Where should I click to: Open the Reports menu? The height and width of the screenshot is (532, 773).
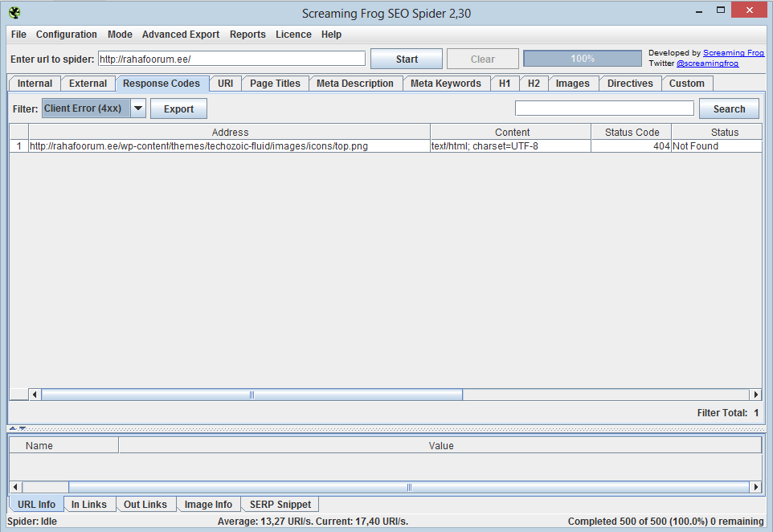pos(247,35)
